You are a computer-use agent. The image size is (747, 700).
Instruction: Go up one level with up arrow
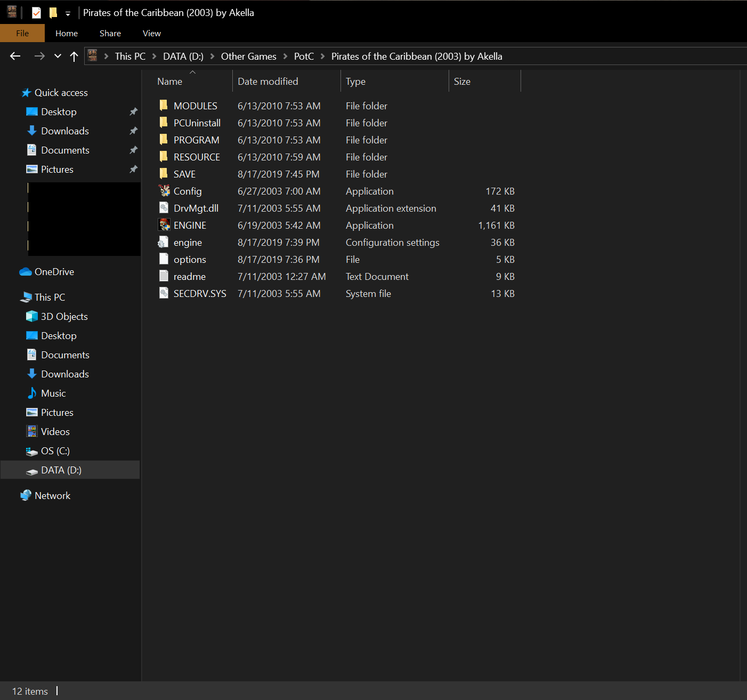tap(74, 56)
